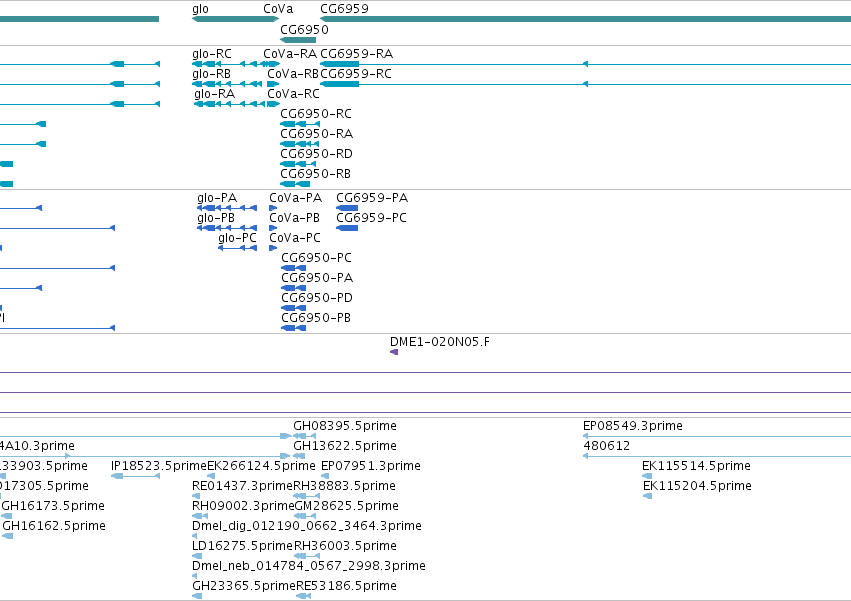Select the CG6959-PC protein label

pos(371,218)
